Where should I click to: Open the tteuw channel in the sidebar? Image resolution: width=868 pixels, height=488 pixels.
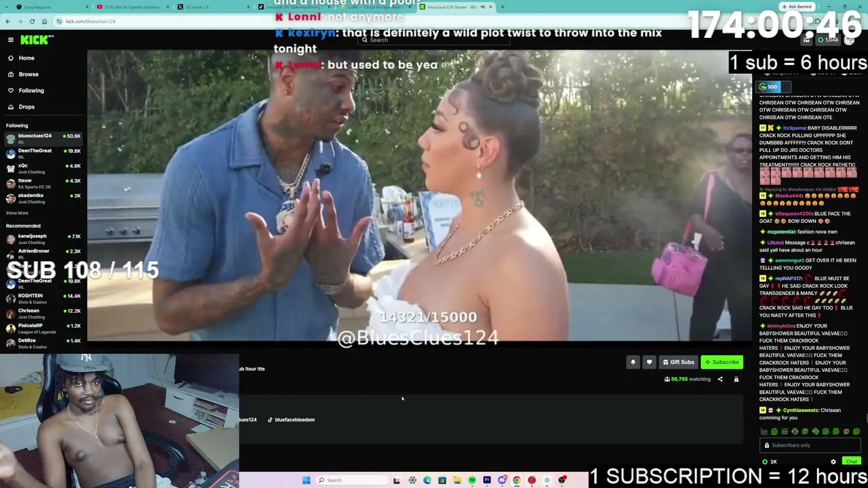coord(43,183)
